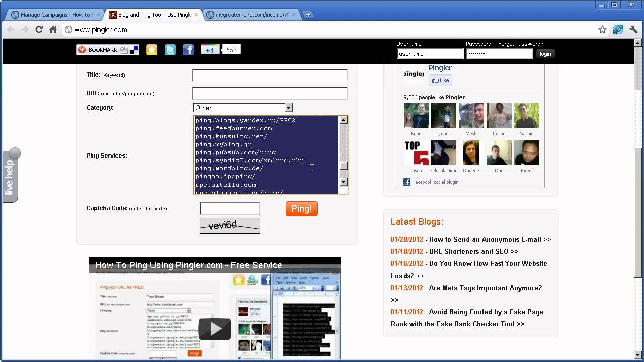Image resolution: width=644 pixels, height=362 pixels.
Task: Close the Manage Campaigns tab
Action: (x=99, y=15)
